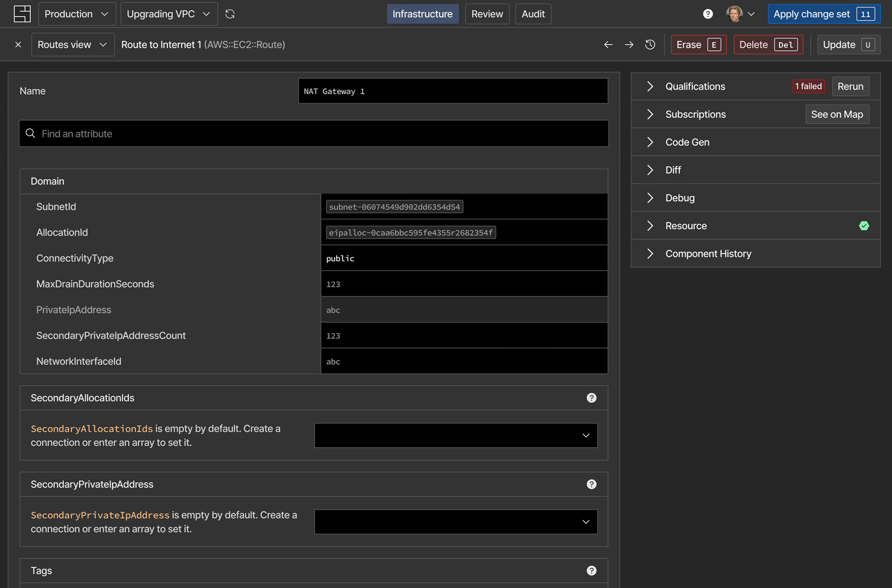Click the Update button
The height and width of the screenshot is (588, 892).
849,45
